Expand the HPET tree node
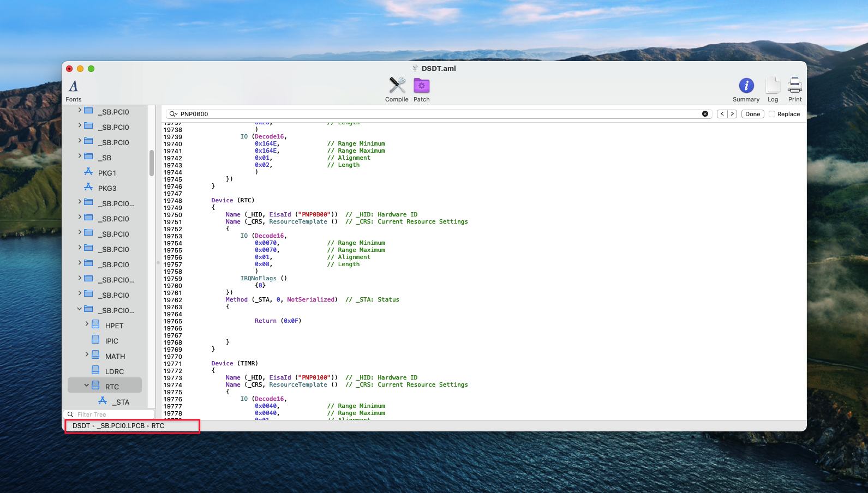Viewport: 868px width, 493px height. coord(86,324)
